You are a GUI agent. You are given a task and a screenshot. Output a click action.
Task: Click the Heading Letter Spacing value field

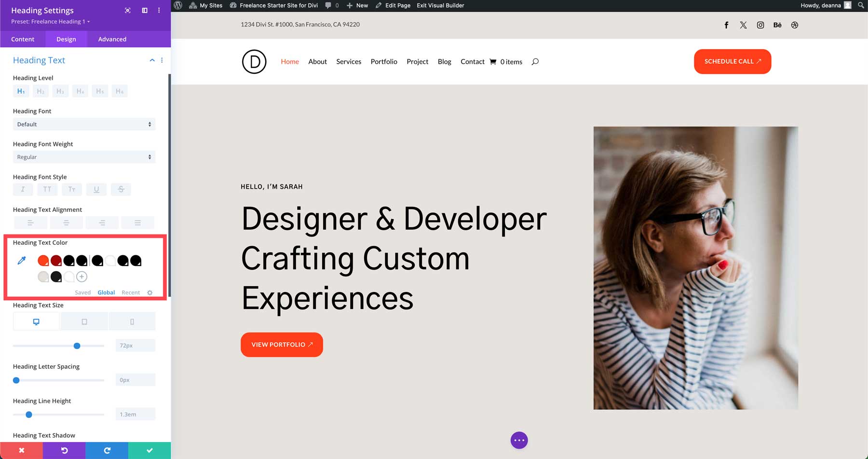pyautogui.click(x=135, y=380)
